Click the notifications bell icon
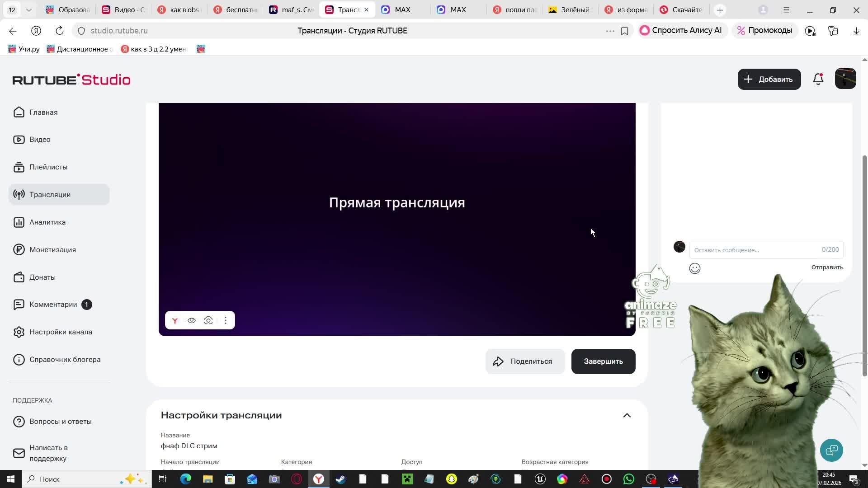 pos(818,79)
